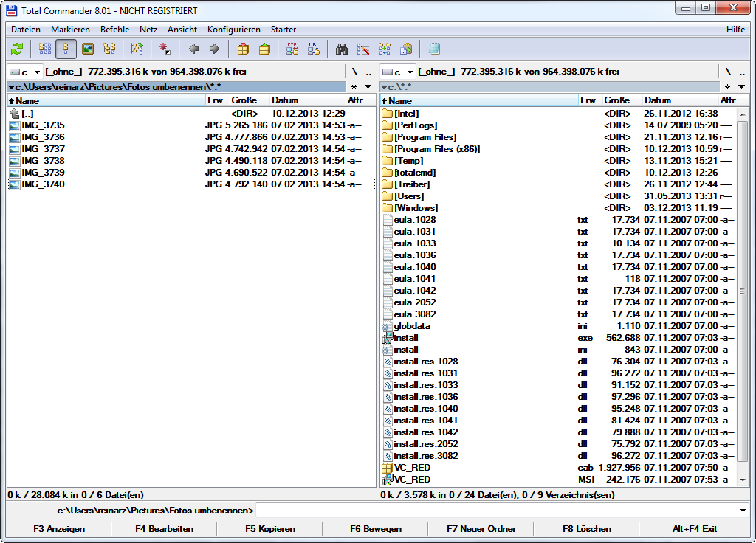Click the URL new FTP connection icon

(314, 49)
